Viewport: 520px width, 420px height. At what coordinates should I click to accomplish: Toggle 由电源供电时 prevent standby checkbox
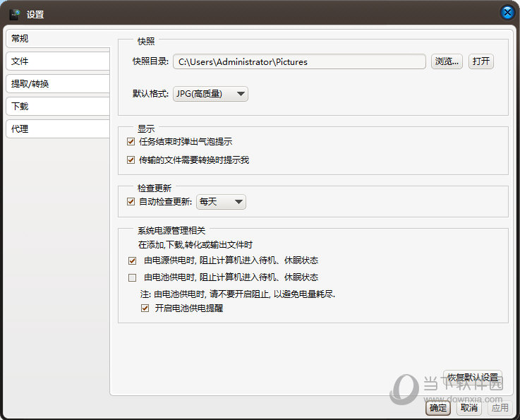pyautogui.click(x=133, y=260)
